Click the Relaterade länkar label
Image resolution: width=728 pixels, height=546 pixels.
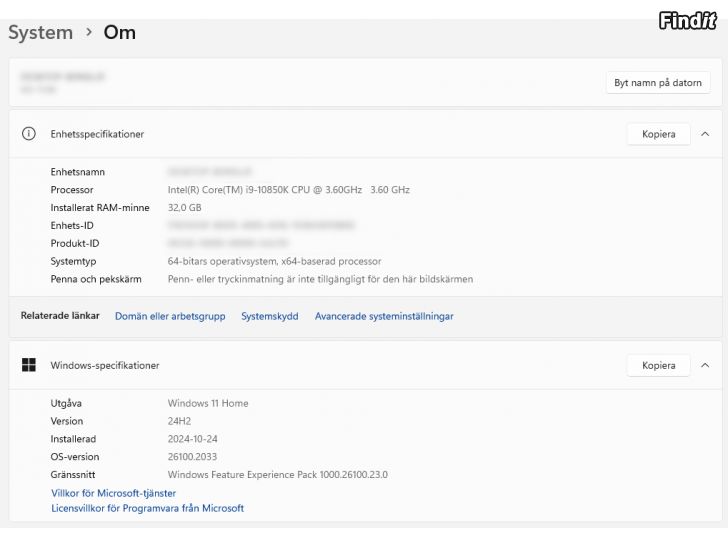coord(60,316)
